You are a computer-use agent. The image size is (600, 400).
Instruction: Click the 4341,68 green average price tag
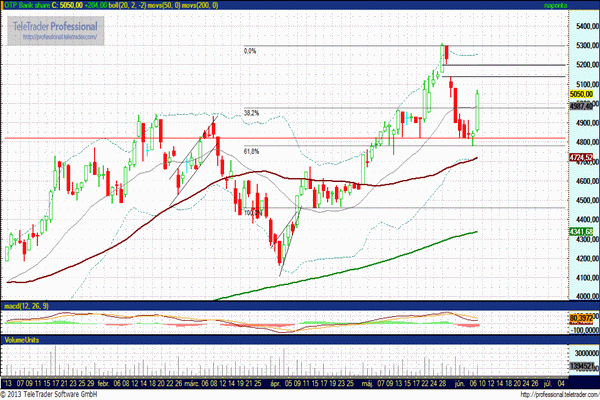click(x=582, y=232)
